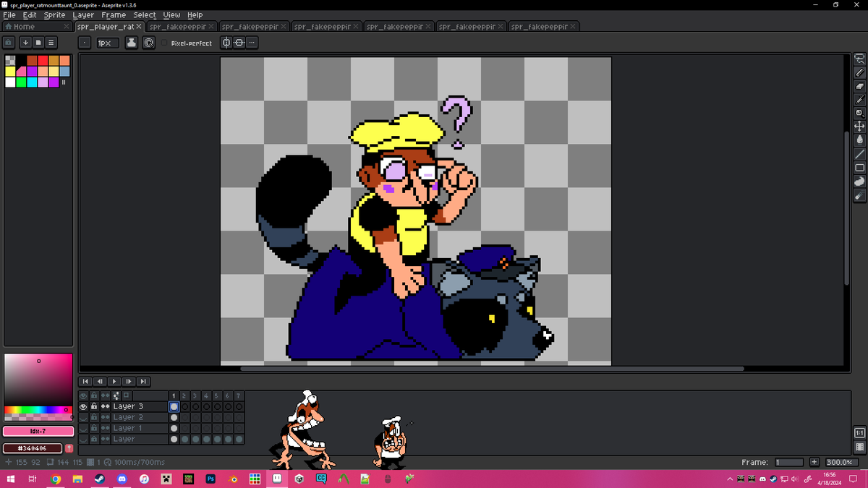The image size is (868, 488).
Task: Select the move tool
Action: coord(859,127)
